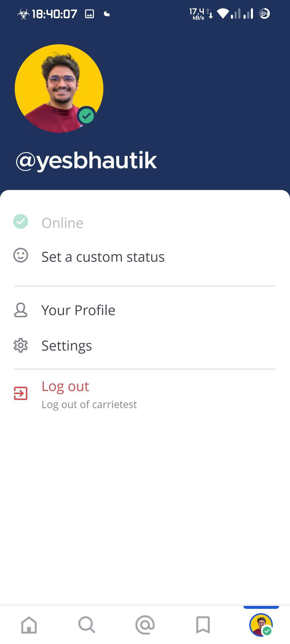Tap the green checkmark Online indicator
The width and height of the screenshot is (290, 644).
(x=20, y=222)
